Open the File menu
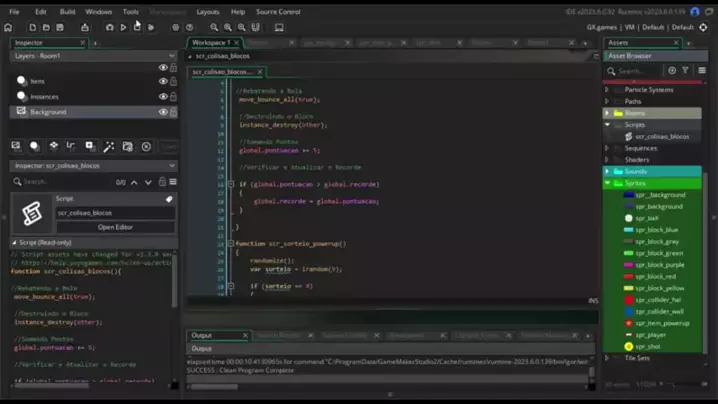This screenshot has height=404, width=718. coord(14,12)
